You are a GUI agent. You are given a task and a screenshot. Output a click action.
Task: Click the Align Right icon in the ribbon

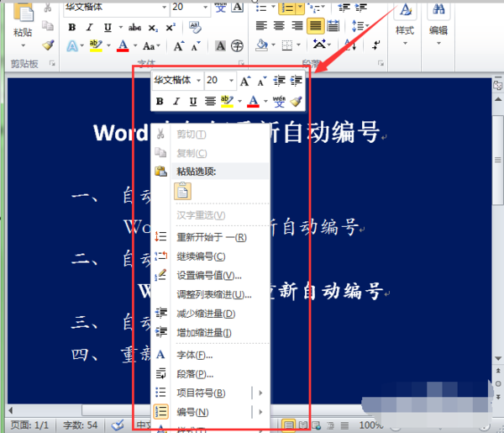pyautogui.click(x=297, y=25)
